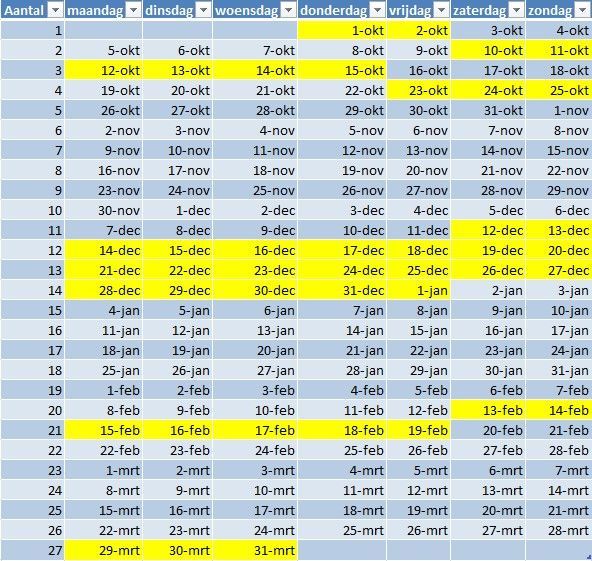This screenshot has height=561, width=592.
Task: Select the highlighted cell 15-okt
Action: coord(342,70)
